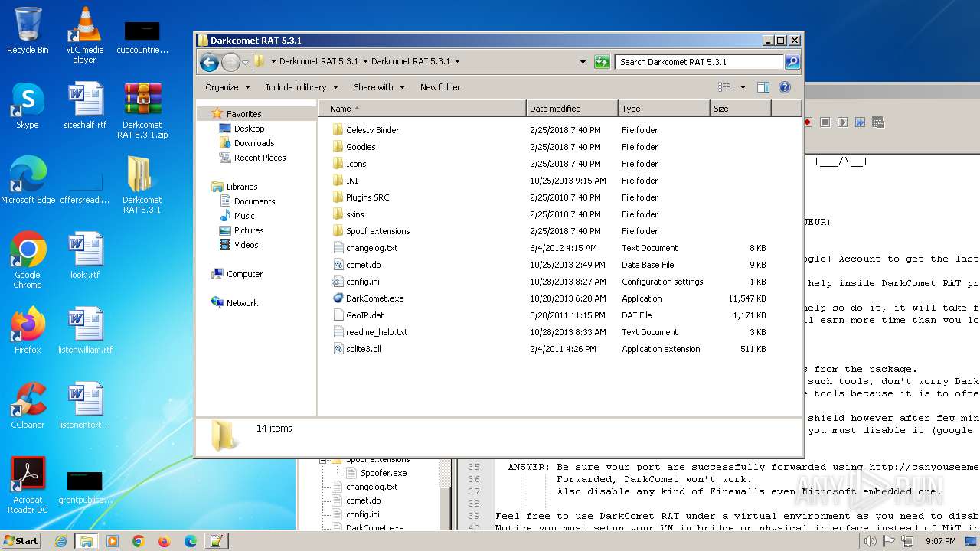Open Downloads in navigation pane
Image resolution: width=980 pixels, height=551 pixels.
(254, 143)
